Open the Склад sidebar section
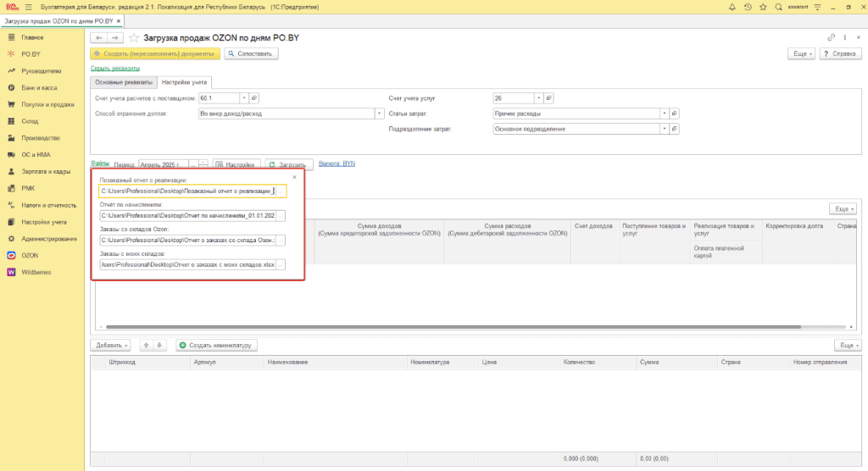Viewport: 868px width, 471px height. pyautogui.click(x=30, y=121)
